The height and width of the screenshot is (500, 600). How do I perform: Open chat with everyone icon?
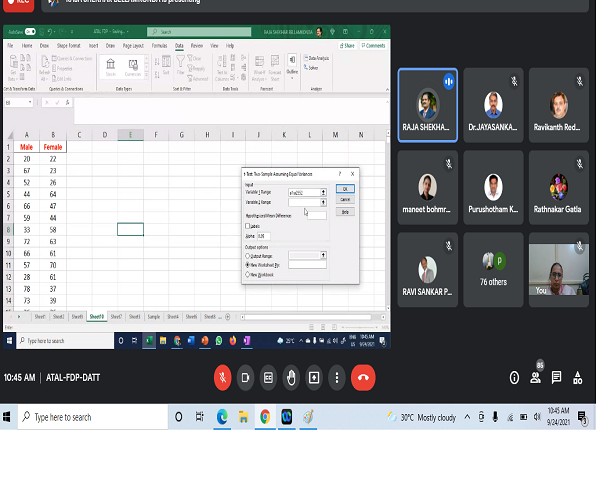(x=556, y=378)
